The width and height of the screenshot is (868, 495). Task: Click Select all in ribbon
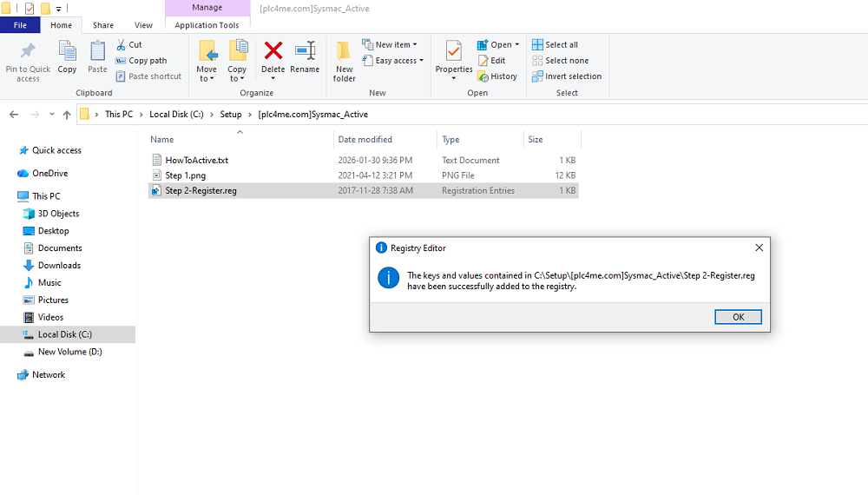click(x=555, y=45)
